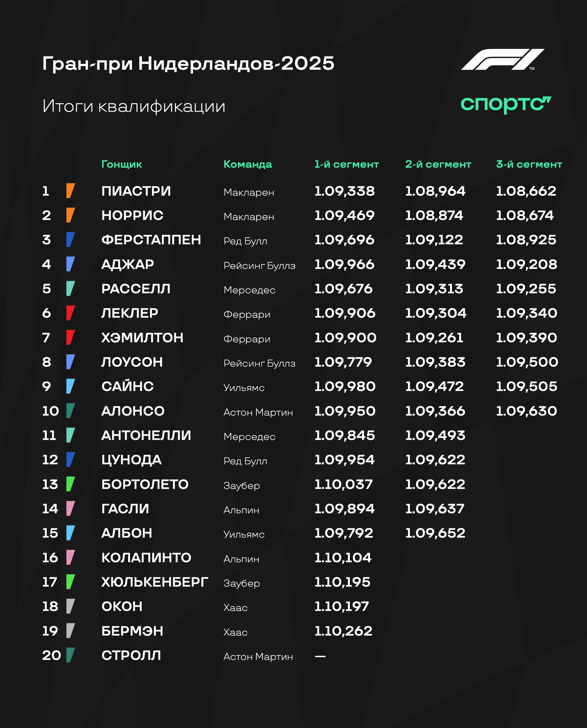Click Алонсо's team Астон Мартин

258,412
